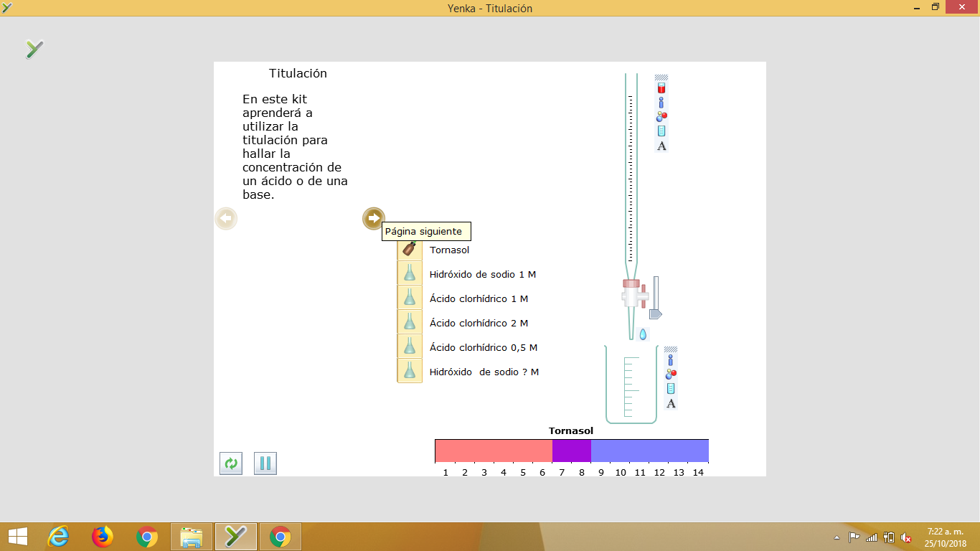The image size is (980, 551).
Task: Show hidden system tray icons
Action: [837, 537]
